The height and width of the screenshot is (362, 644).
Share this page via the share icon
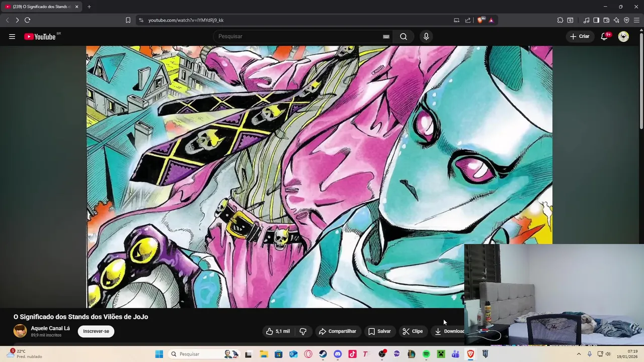point(468,20)
